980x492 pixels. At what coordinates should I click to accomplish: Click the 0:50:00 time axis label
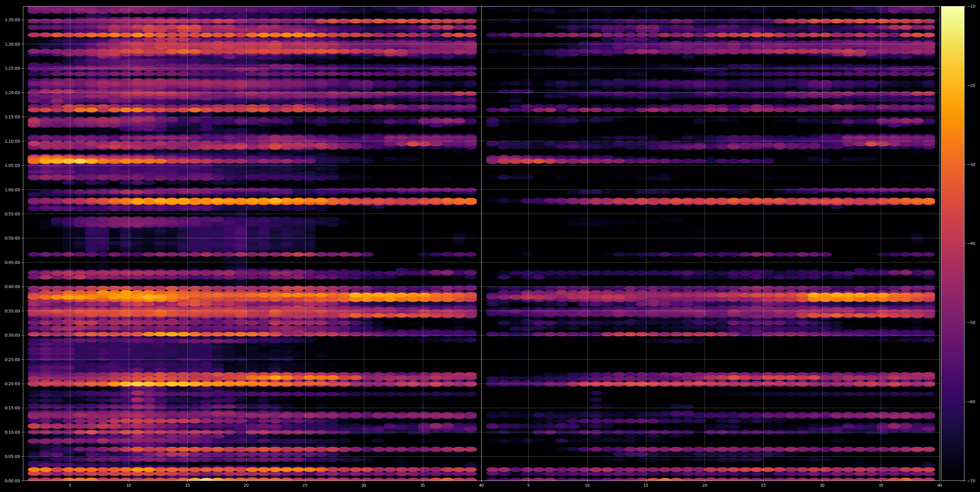pyautogui.click(x=12, y=238)
